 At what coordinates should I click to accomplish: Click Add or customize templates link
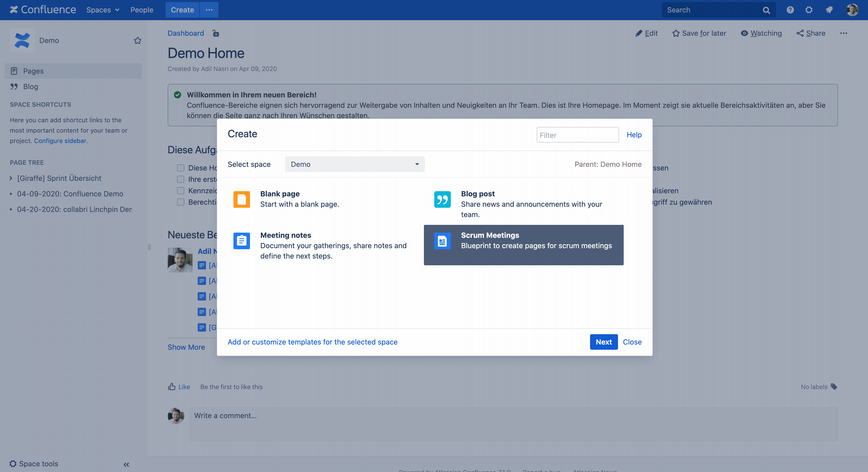coord(313,342)
